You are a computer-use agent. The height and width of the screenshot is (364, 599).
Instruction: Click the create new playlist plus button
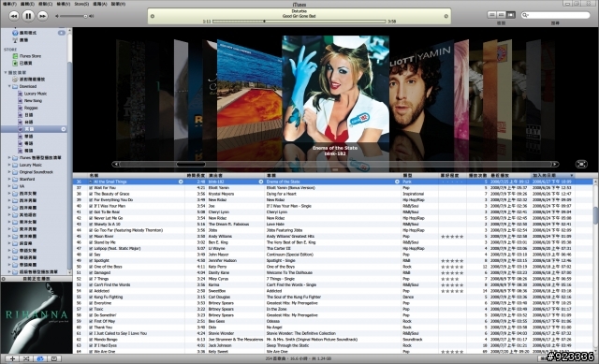tap(12, 358)
